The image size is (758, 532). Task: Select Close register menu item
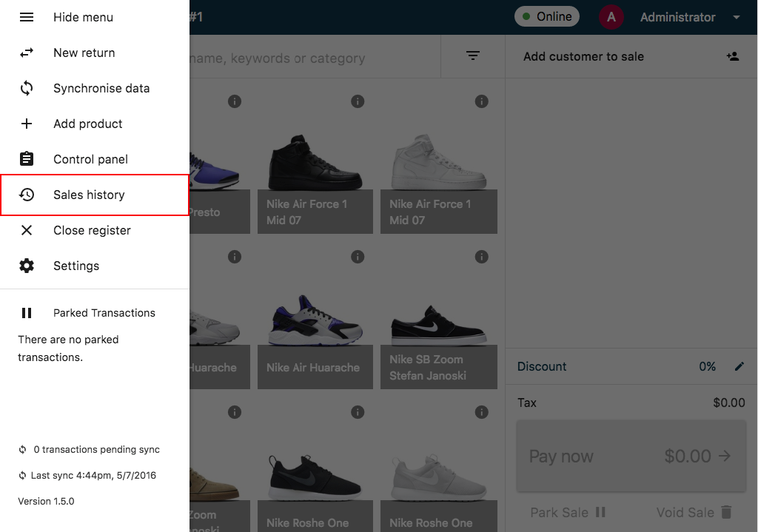[95, 230]
